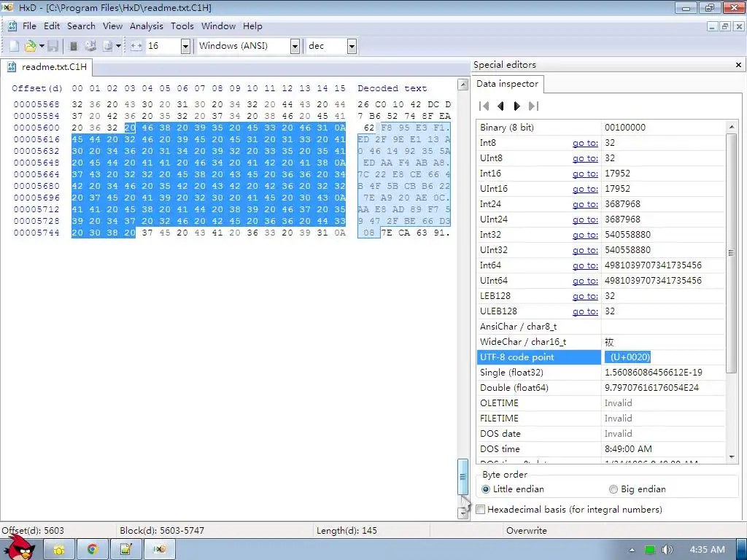Image resolution: width=747 pixels, height=560 pixels.
Task: Select Little endian byte order
Action: point(513,489)
